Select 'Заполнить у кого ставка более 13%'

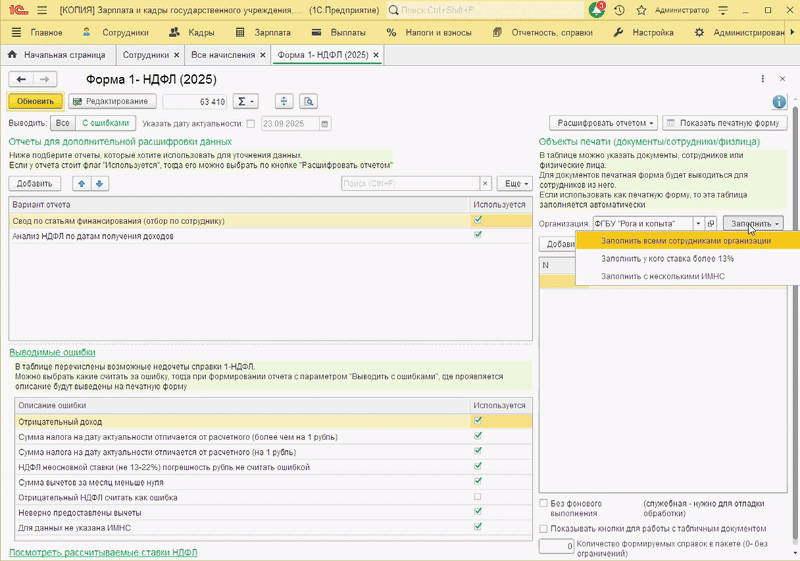click(667, 258)
